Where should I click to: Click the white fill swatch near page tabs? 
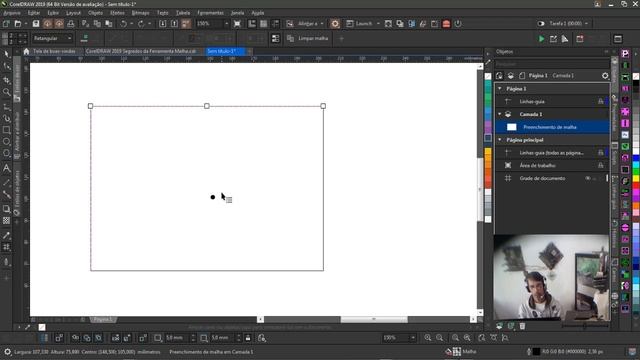42,327
